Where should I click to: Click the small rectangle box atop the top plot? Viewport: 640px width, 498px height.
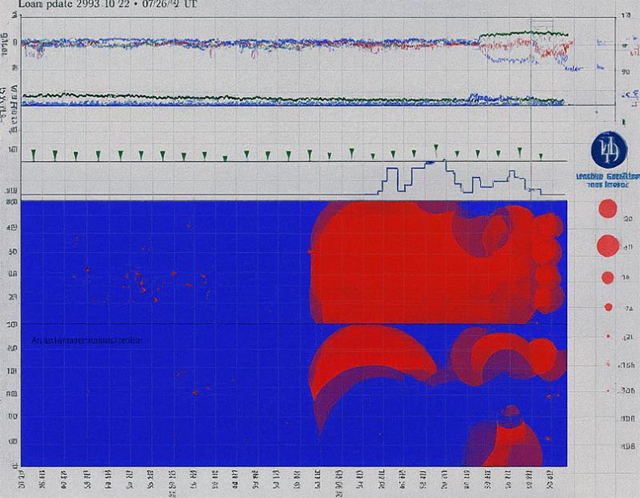[x=542, y=24]
